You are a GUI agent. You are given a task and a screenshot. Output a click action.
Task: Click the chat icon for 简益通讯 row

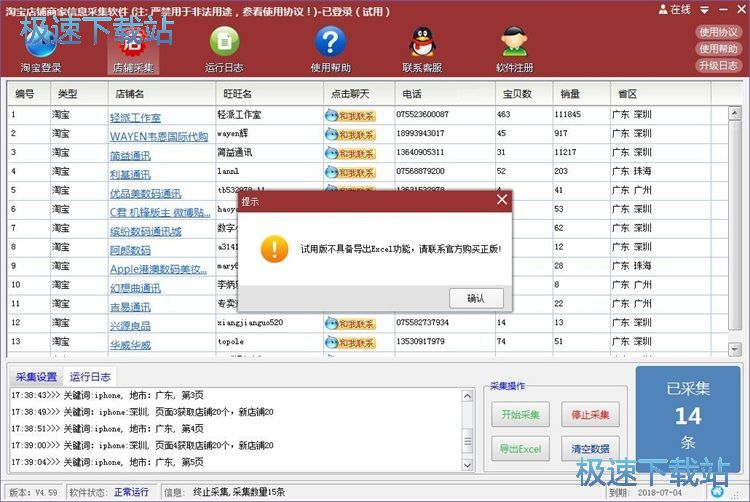pos(350,153)
